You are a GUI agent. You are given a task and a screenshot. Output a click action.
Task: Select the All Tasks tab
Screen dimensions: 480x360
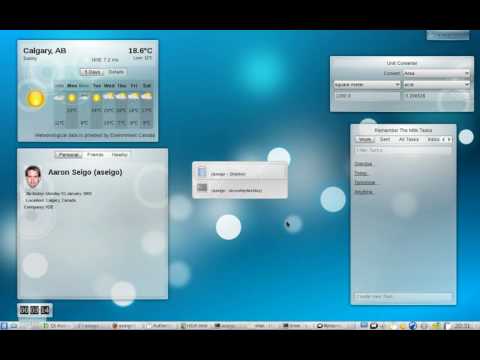[409, 139]
